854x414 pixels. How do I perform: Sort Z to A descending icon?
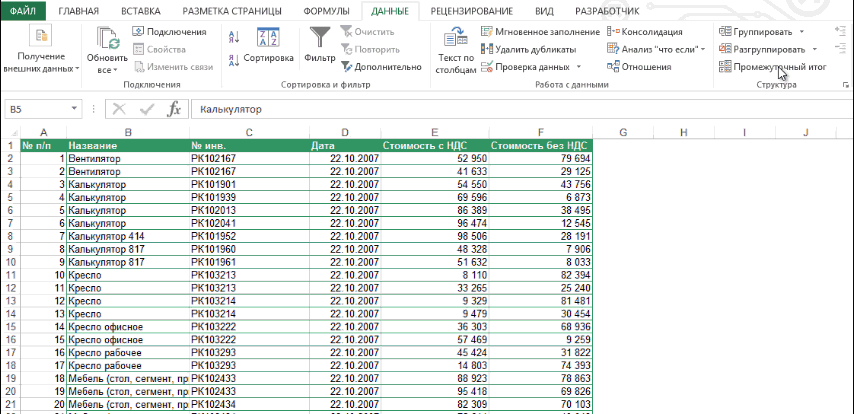tap(234, 60)
